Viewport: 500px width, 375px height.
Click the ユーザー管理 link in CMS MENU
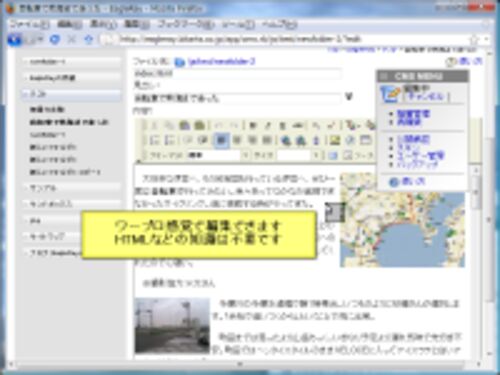tap(420, 156)
